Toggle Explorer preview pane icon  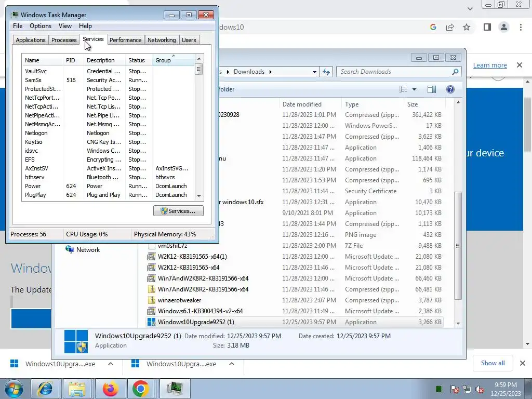point(432,89)
